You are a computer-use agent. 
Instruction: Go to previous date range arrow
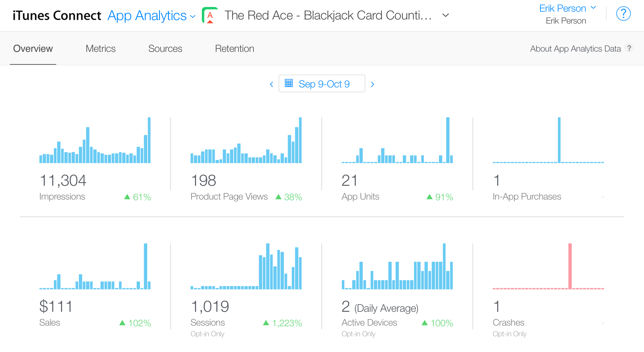(272, 84)
